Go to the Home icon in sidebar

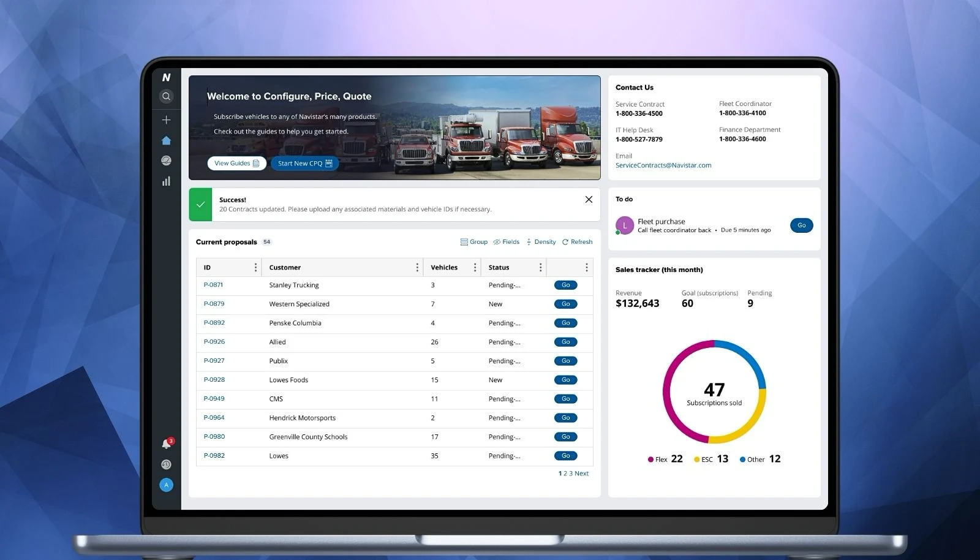tap(166, 140)
